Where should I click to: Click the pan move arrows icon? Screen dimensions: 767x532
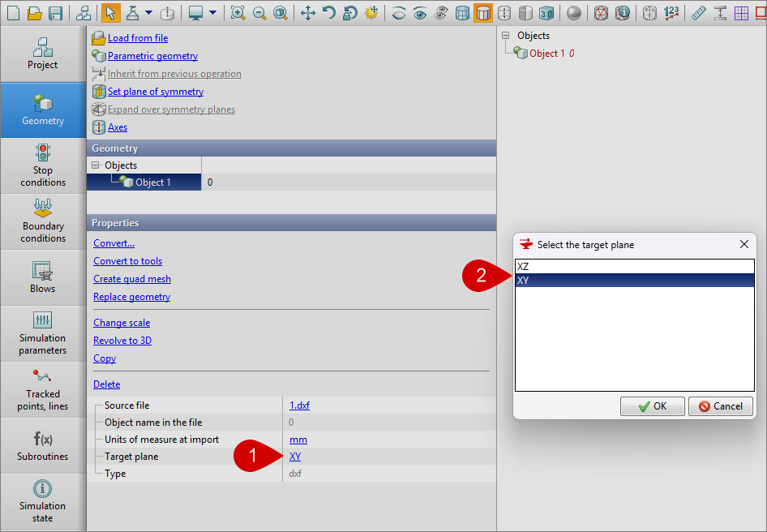click(x=308, y=13)
